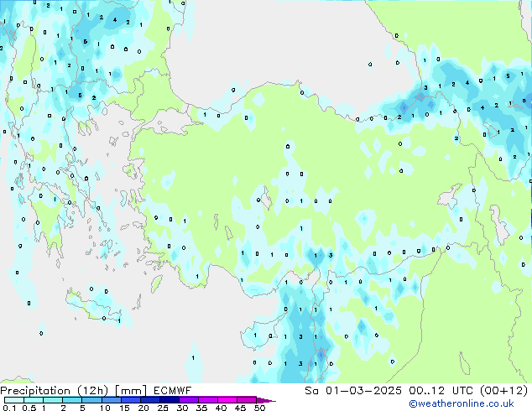Image resolution: width=532 pixels, height=411 pixels.
Task: Select the 2–5 mm legend color box
Action: tap(72, 400)
